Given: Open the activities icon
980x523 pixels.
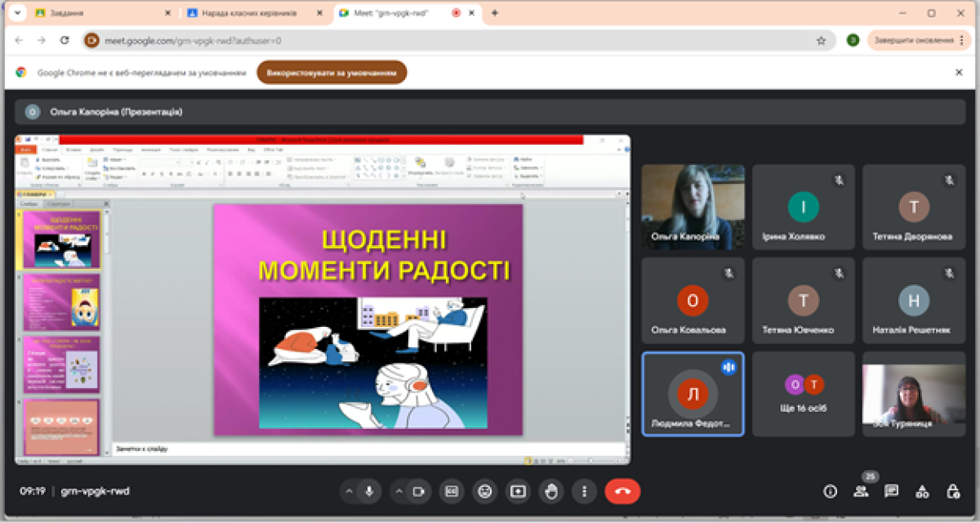Looking at the screenshot, I should point(922,491).
